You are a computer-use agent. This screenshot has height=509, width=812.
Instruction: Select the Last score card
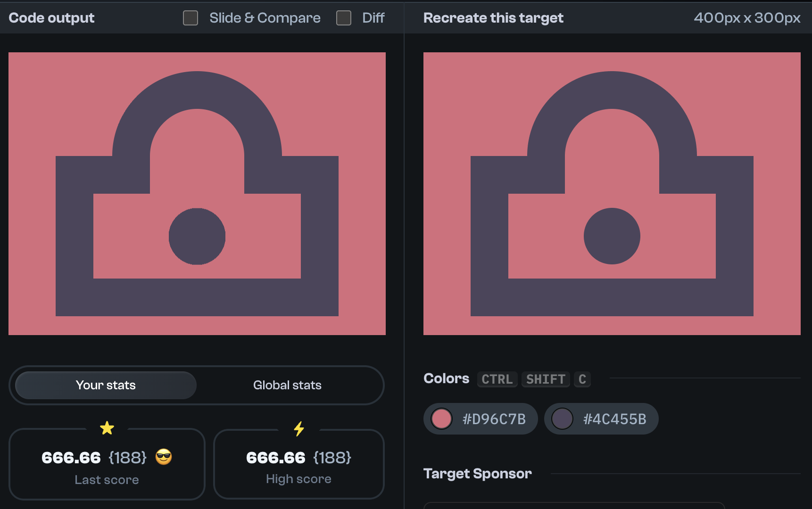107,464
